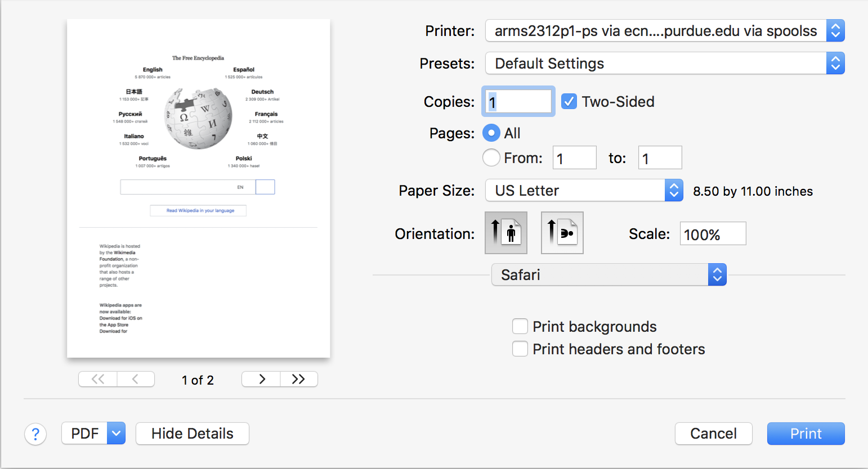Advance to next preview page
The height and width of the screenshot is (469, 868).
[x=261, y=379]
